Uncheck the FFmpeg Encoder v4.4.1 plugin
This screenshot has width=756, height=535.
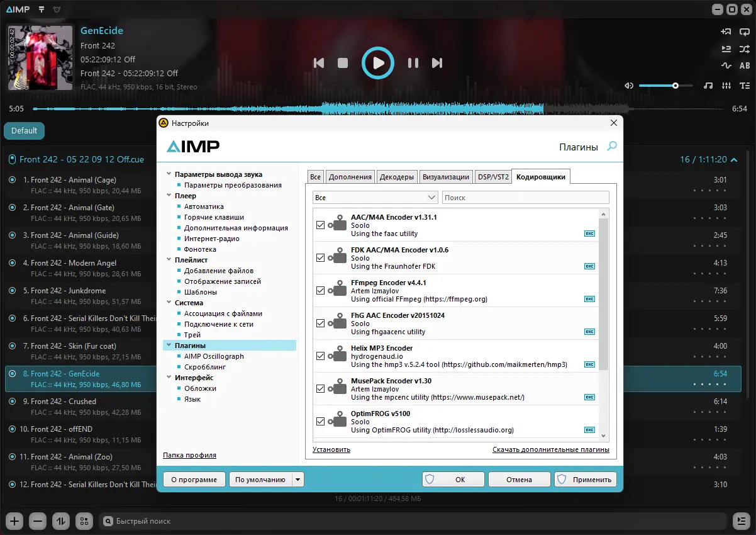point(320,290)
